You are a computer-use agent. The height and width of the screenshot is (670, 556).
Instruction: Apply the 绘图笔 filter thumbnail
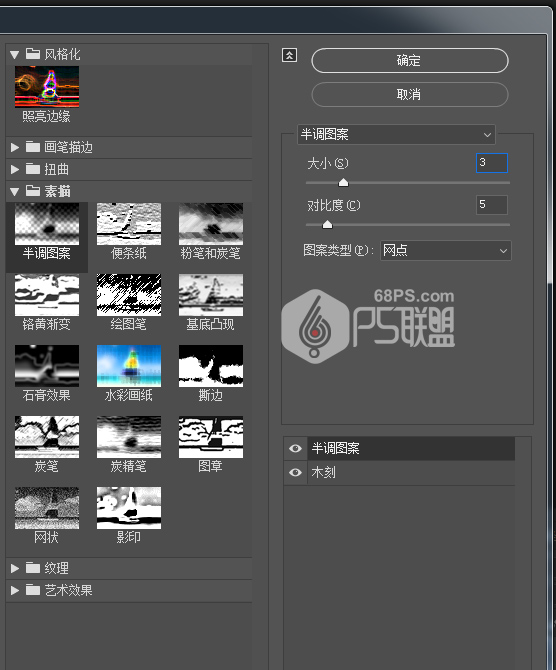(129, 295)
